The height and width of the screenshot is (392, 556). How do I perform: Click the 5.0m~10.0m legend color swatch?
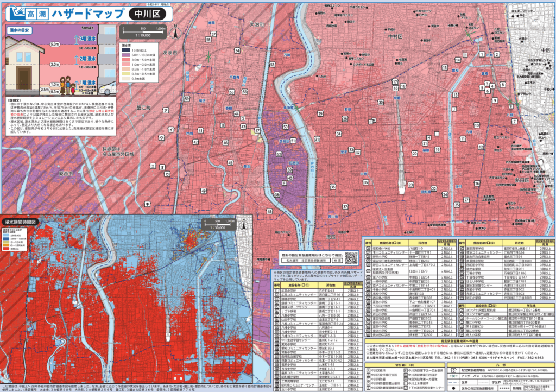pyautogui.click(x=125, y=54)
